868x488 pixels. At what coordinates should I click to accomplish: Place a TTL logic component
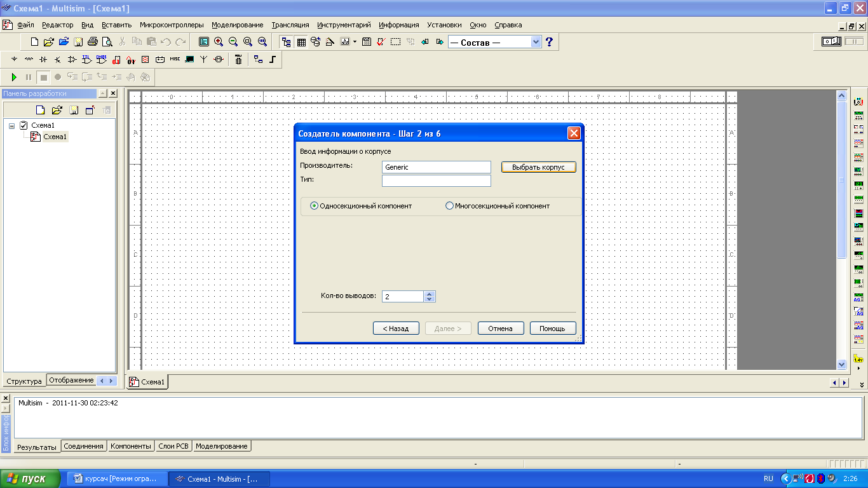point(87,60)
